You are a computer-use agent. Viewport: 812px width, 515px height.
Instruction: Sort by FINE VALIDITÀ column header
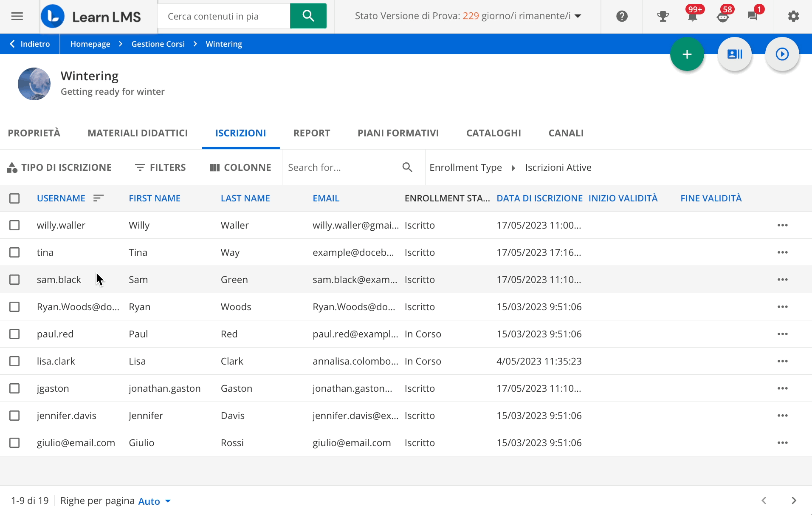(711, 198)
